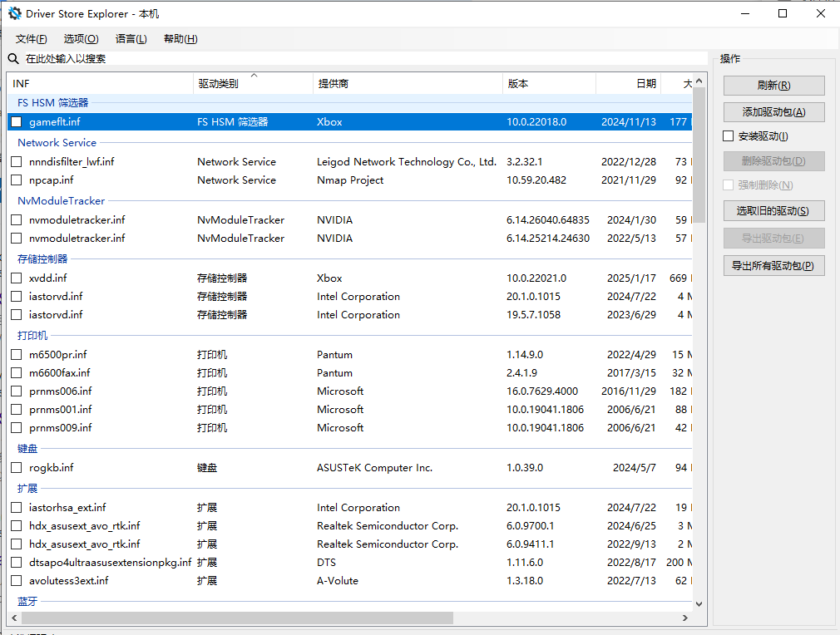Click the 导出驱动包(E) button
The height and width of the screenshot is (635, 840).
[x=773, y=239]
